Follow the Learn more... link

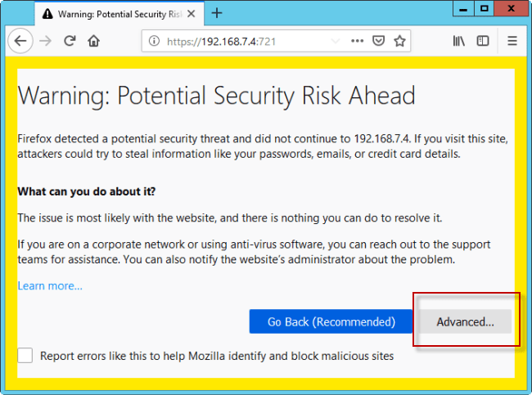[x=50, y=286]
